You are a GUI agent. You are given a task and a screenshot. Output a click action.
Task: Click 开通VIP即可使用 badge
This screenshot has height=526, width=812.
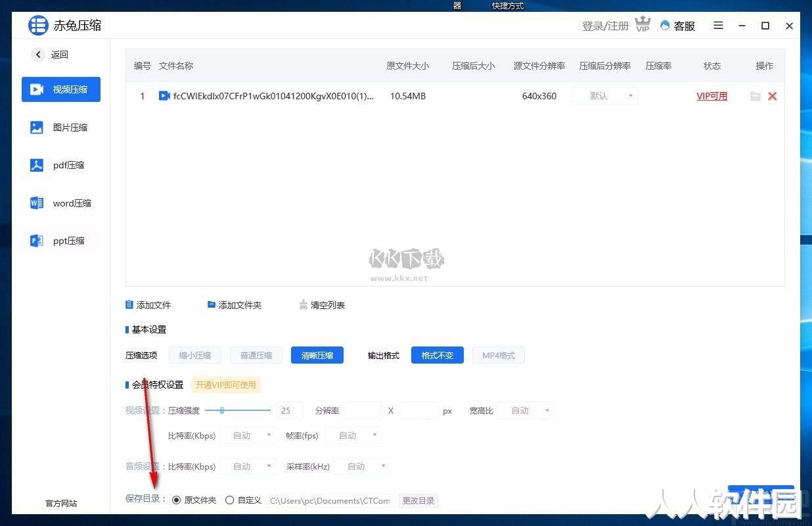[x=225, y=385]
